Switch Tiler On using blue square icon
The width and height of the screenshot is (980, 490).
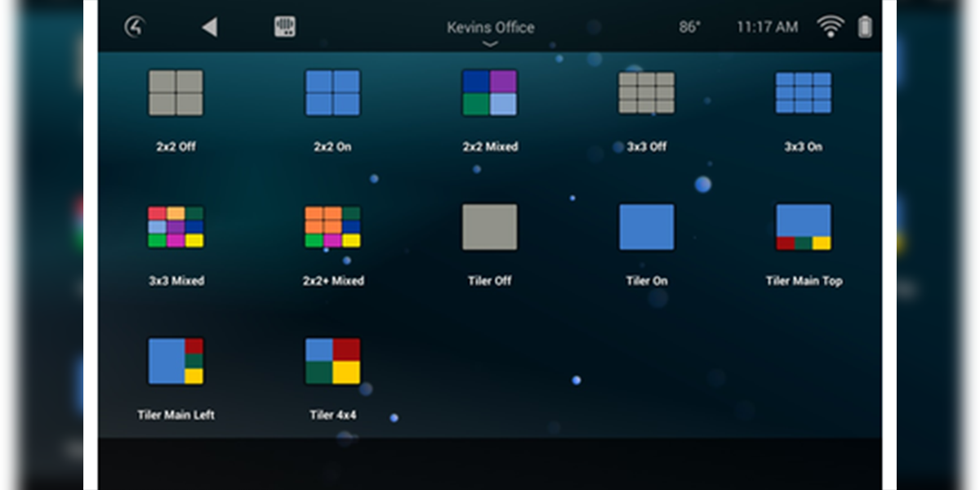coord(647,227)
